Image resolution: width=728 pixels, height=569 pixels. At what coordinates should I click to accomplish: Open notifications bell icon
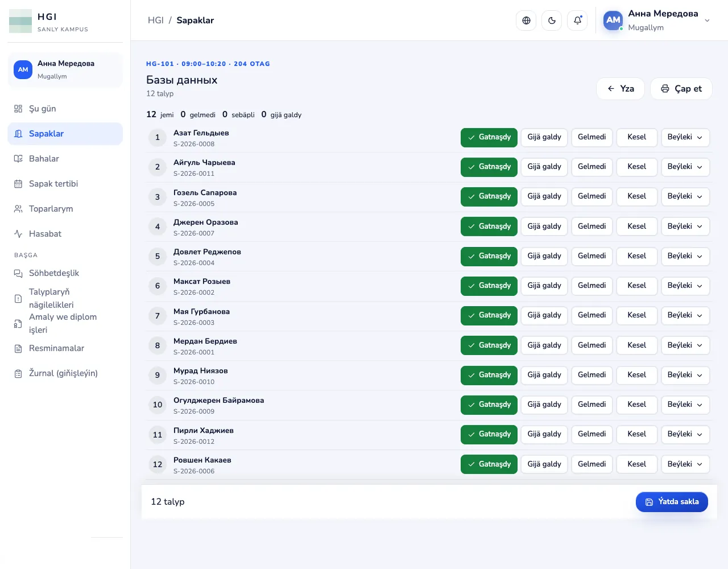577,20
